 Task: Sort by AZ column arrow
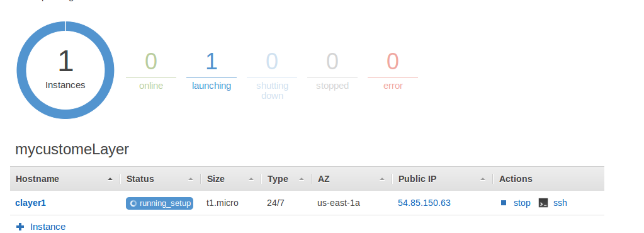[x=382, y=179]
